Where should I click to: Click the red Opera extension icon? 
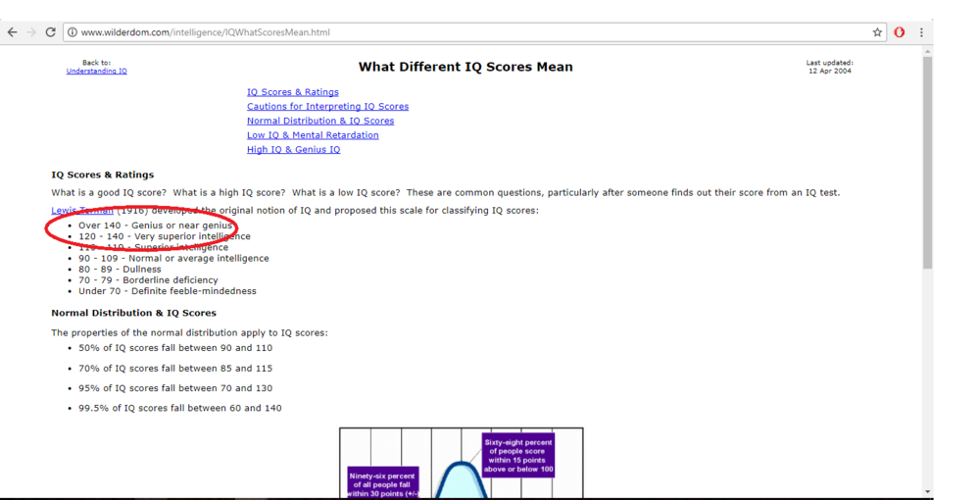point(899,32)
